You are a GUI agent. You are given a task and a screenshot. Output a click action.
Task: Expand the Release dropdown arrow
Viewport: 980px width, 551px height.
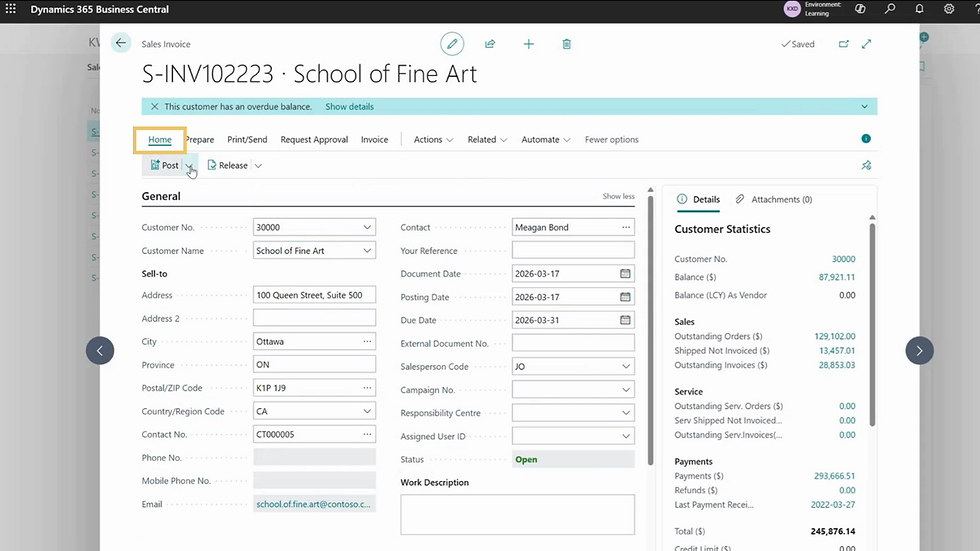tap(258, 166)
